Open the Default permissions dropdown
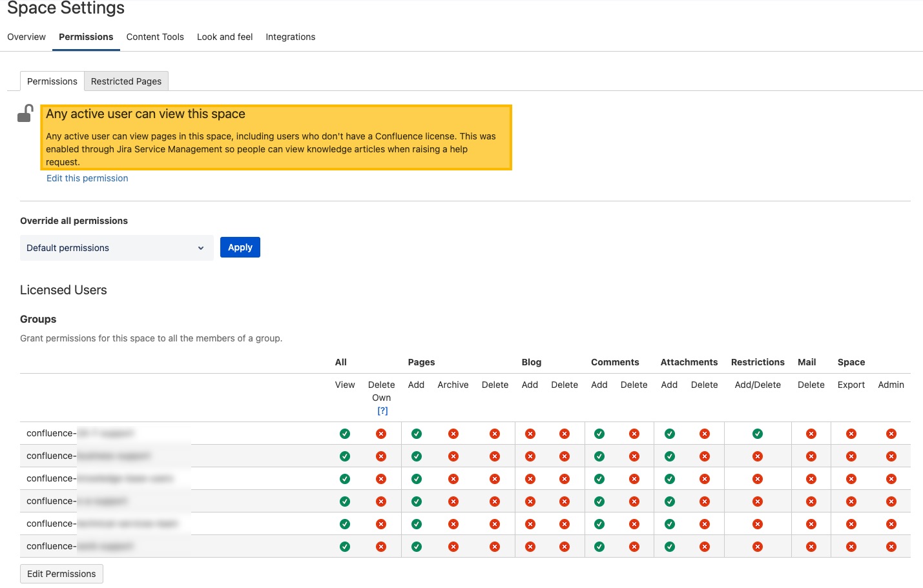 point(117,248)
